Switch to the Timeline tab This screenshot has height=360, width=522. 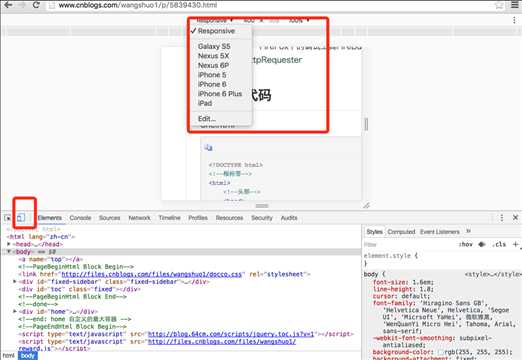pyautogui.click(x=169, y=218)
